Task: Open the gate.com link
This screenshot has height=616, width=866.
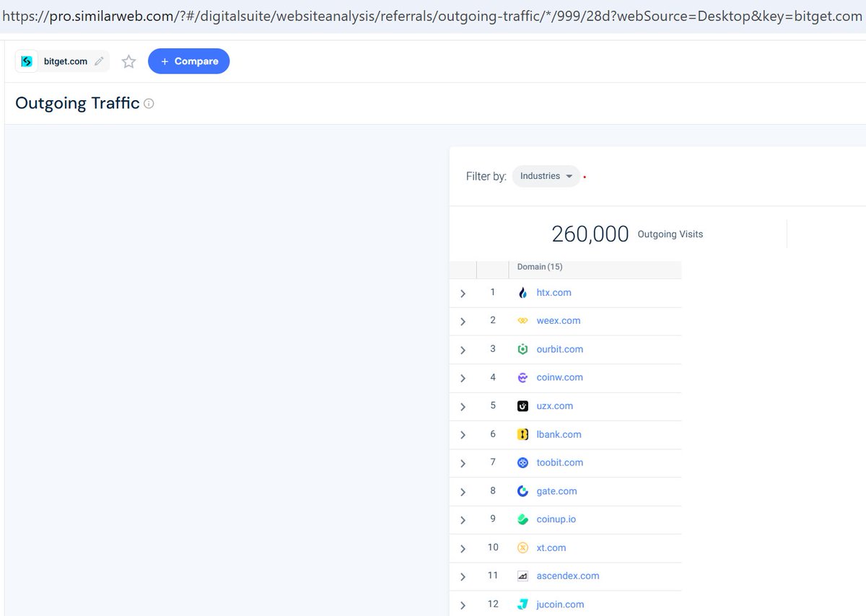Action: tap(556, 491)
